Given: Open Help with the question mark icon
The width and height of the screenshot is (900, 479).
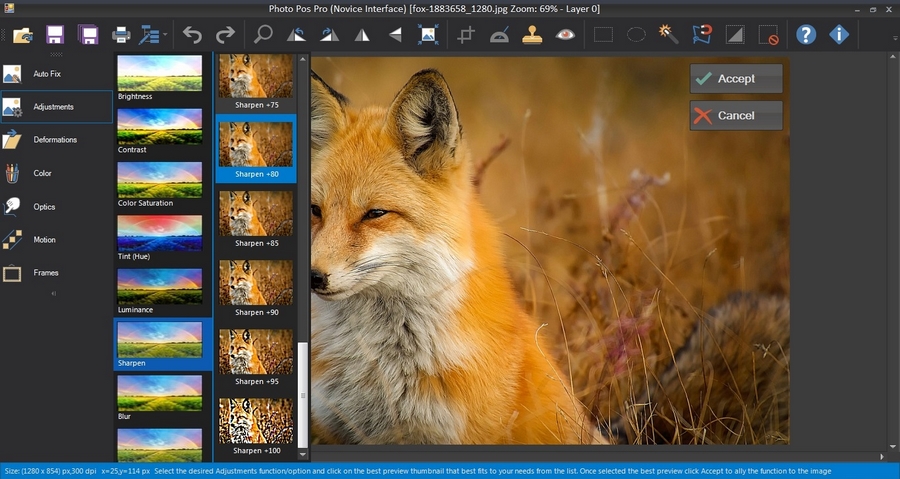Looking at the screenshot, I should tap(806, 35).
